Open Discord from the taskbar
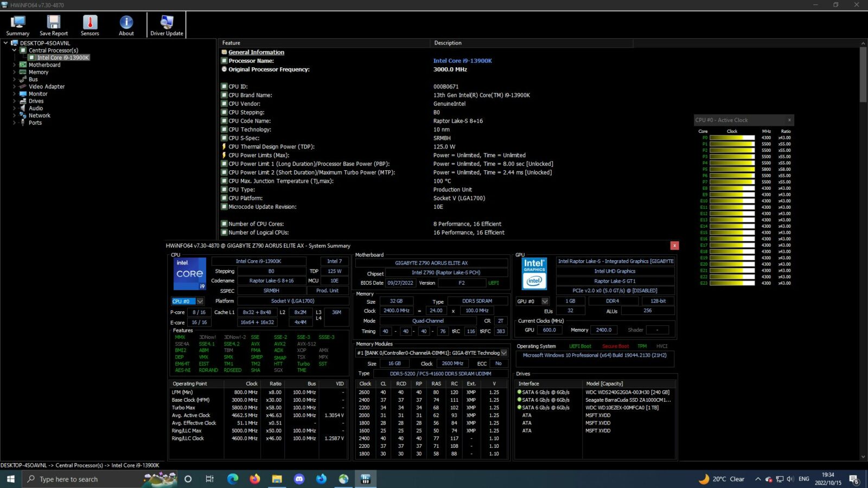Image resolution: width=868 pixels, height=488 pixels. click(x=299, y=479)
